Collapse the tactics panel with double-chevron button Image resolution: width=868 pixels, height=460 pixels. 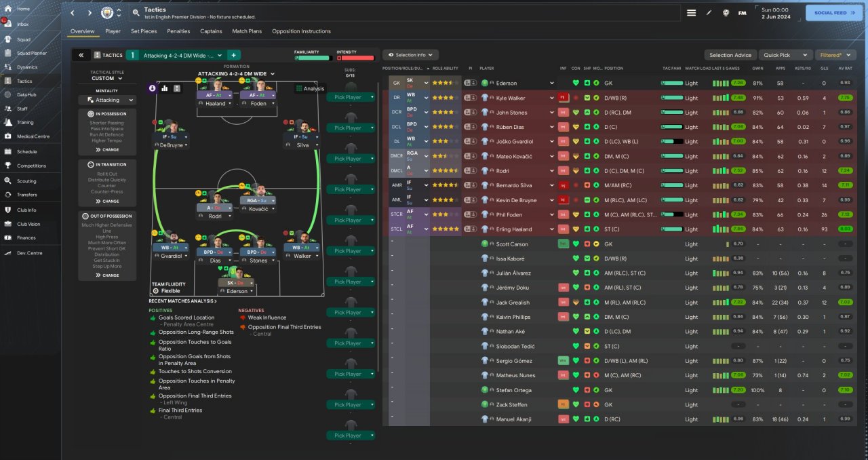[81, 55]
